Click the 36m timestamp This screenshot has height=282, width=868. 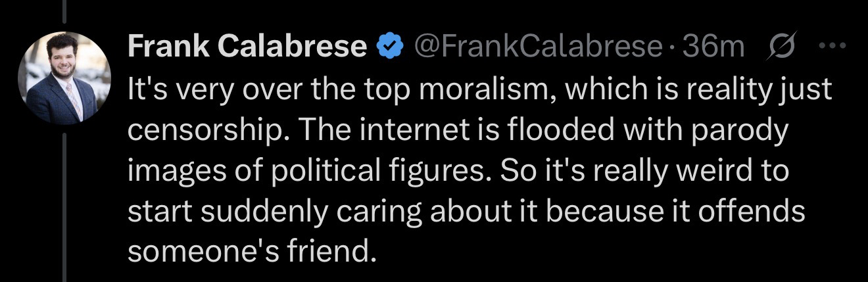click(713, 46)
